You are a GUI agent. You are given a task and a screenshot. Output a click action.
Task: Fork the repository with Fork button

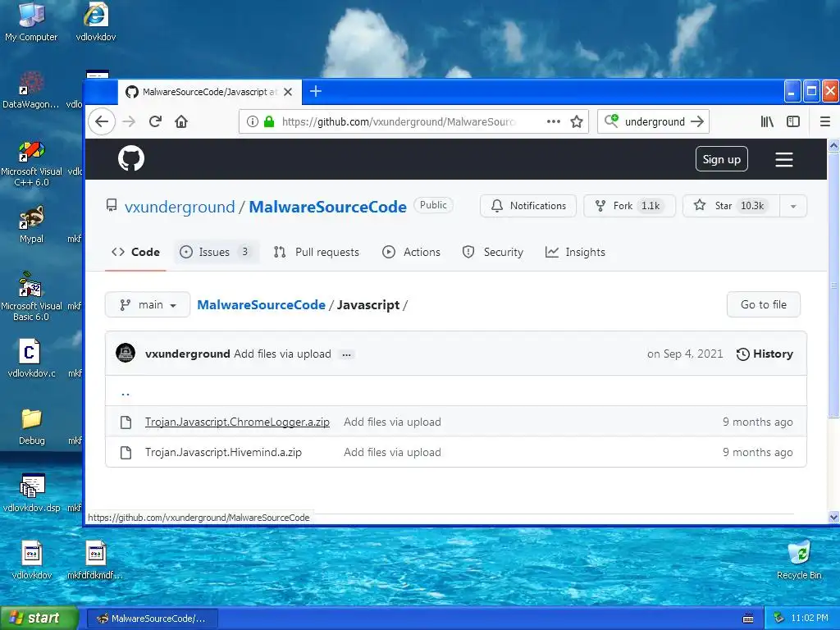(x=629, y=206)
